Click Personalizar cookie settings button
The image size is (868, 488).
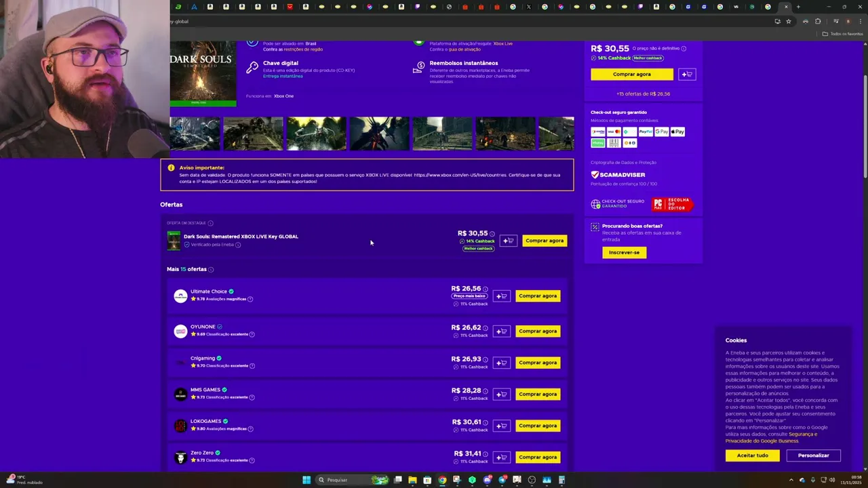pyautogui.click(x=814, y=455)
